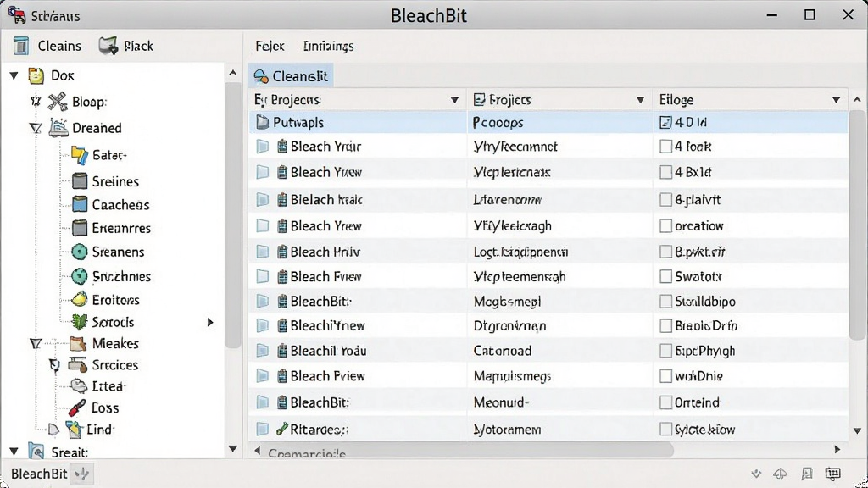Click the status bar toggle beside BleachBit
The image size is (868, 488).
point(82,474)
